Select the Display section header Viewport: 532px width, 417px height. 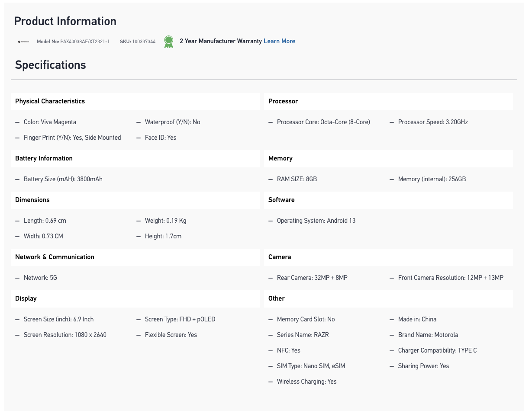(26, 298)
